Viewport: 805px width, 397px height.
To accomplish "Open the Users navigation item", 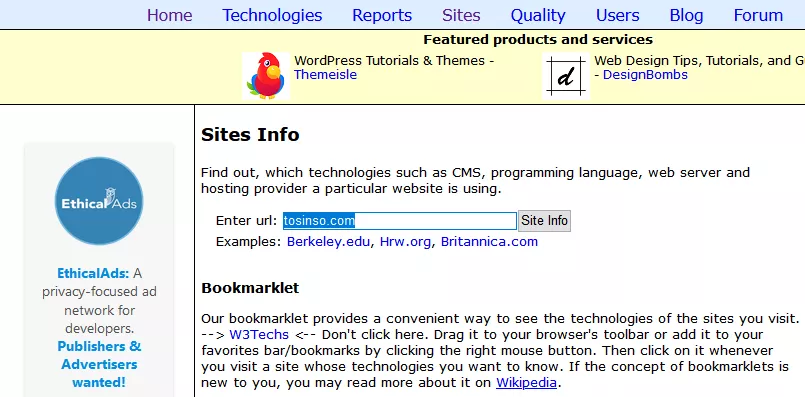I will (618, 15).
